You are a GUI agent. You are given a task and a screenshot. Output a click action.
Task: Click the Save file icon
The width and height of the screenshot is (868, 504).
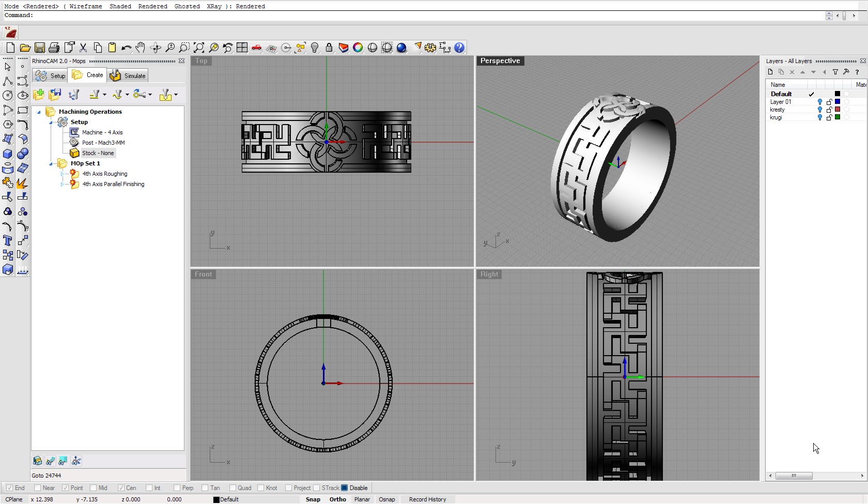coord(39,48)
